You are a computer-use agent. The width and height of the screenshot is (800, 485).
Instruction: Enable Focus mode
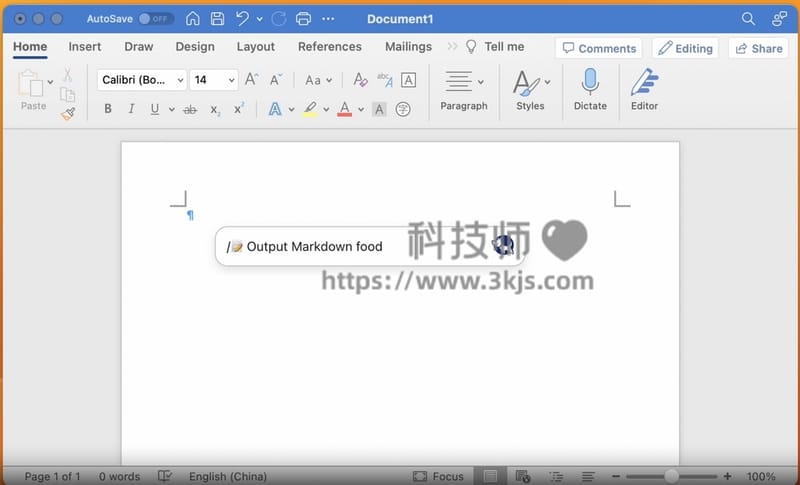[438, 476]
